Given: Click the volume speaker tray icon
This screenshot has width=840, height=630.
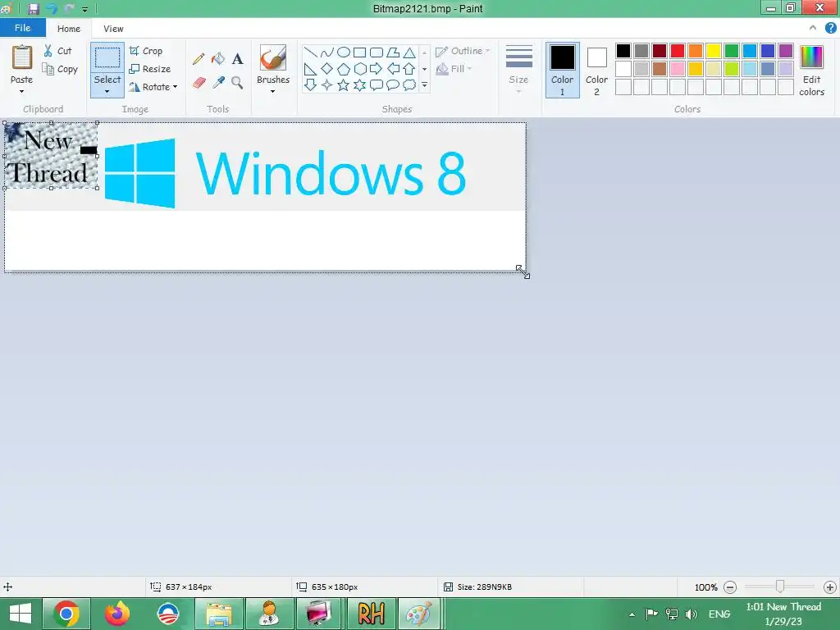Looking at the screenshot, I should click(x=692, y=614).
